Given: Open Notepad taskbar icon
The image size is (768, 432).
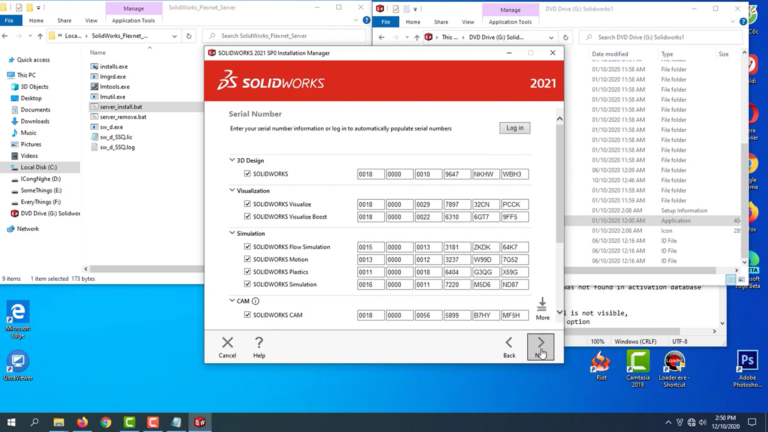Looking at the screenshot, I should [176, 422].
